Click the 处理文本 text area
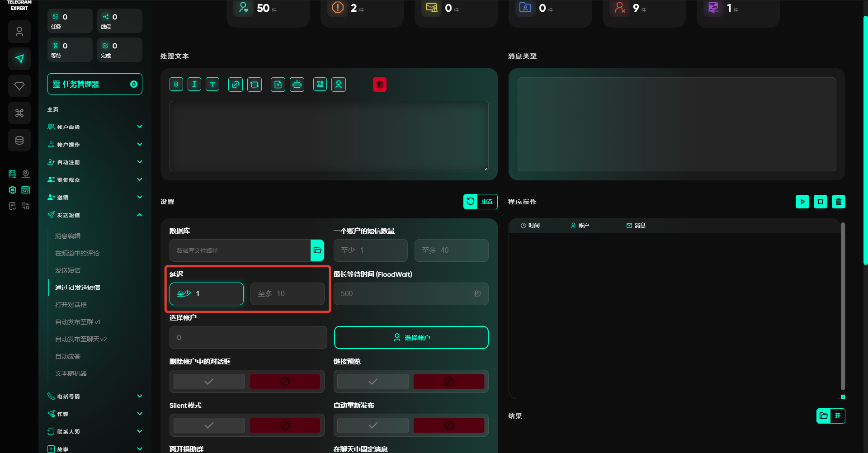The width and height of the screenshot is (868, 453). coord(329,136)
